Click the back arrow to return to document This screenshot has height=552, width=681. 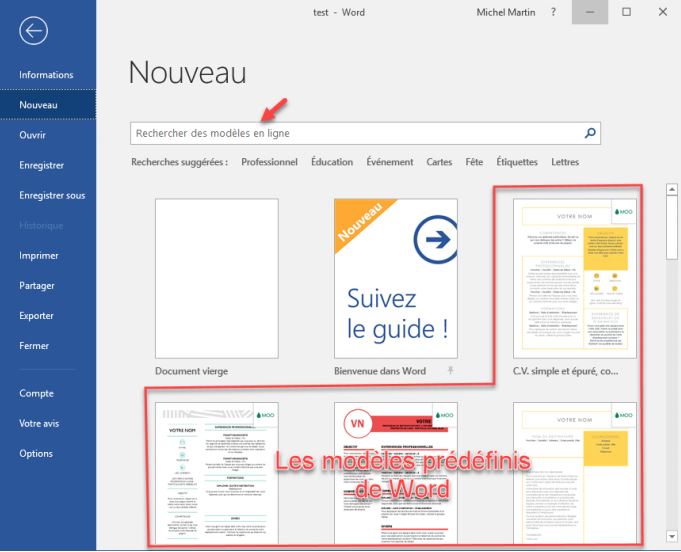pyautogui.click(x=33, y=32)
